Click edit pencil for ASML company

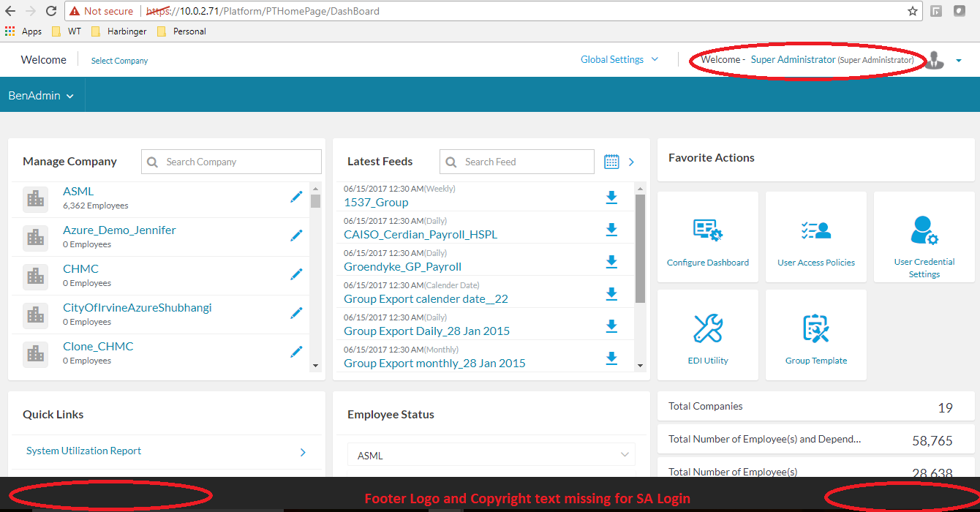[296, 197]
